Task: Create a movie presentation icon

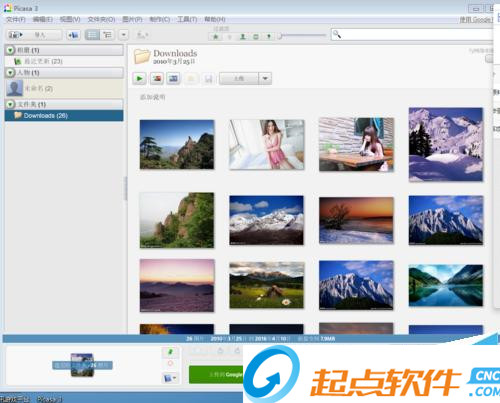Action: (173, 79)
